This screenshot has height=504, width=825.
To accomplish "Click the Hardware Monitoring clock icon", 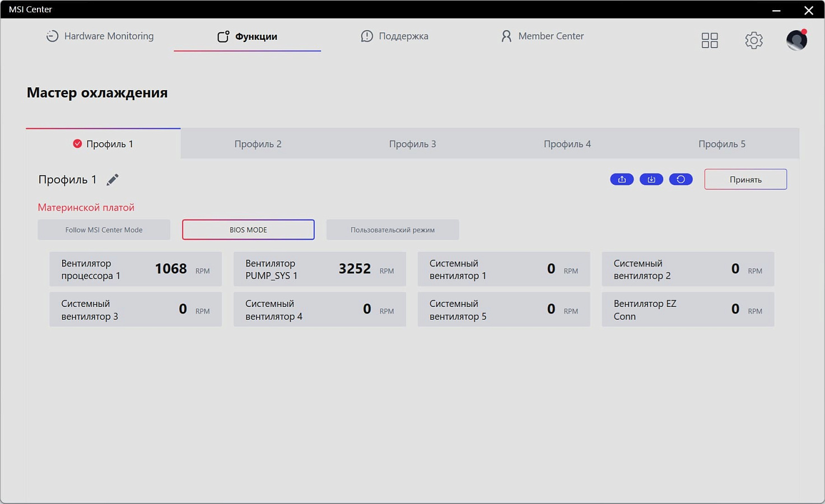I will coord(52,36).
